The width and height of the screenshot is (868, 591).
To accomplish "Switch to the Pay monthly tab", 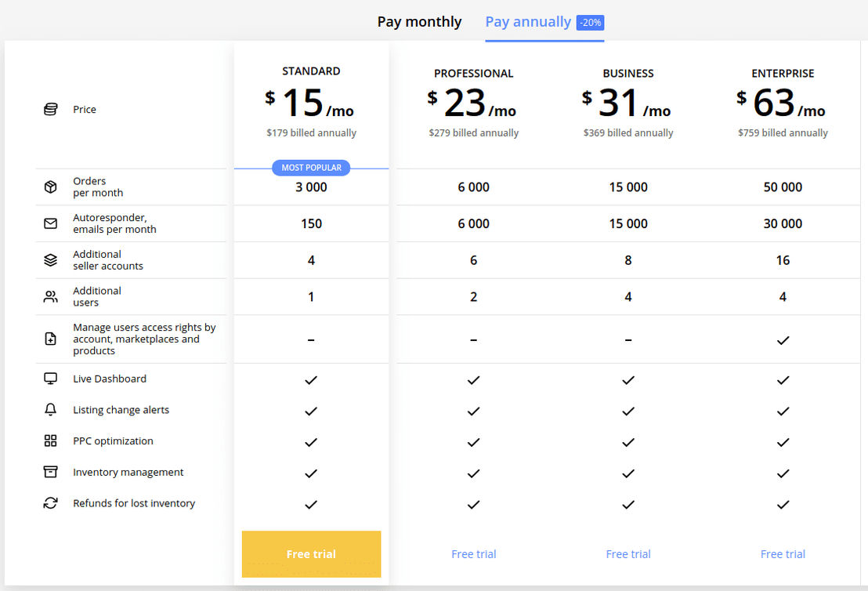I will tap(419, 22).
